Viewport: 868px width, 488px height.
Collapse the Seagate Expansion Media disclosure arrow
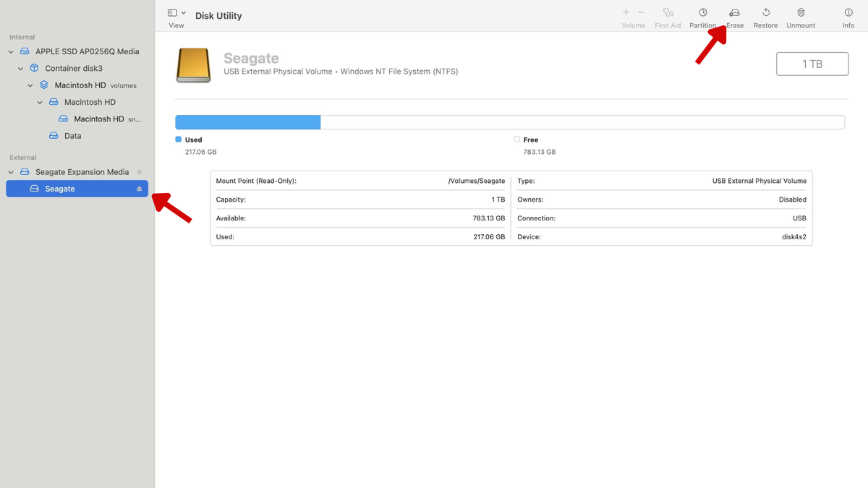(x=12, y=172)
